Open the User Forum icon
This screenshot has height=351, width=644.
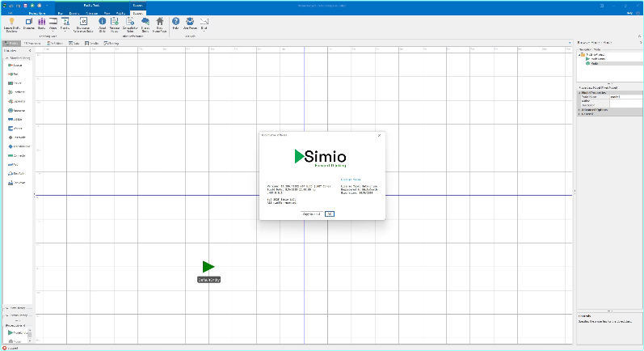190,23
